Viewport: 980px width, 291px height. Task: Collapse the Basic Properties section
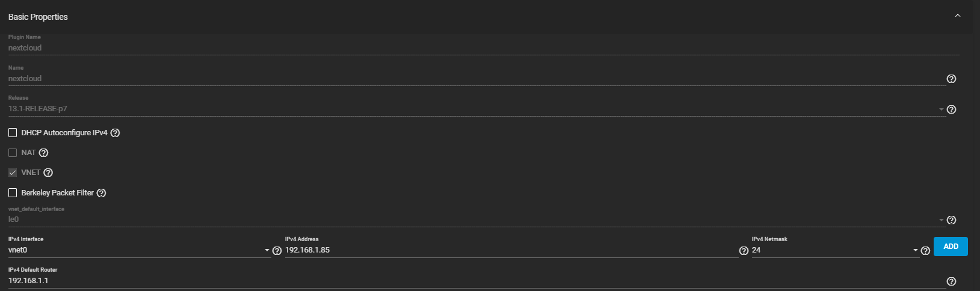[958, 16]
